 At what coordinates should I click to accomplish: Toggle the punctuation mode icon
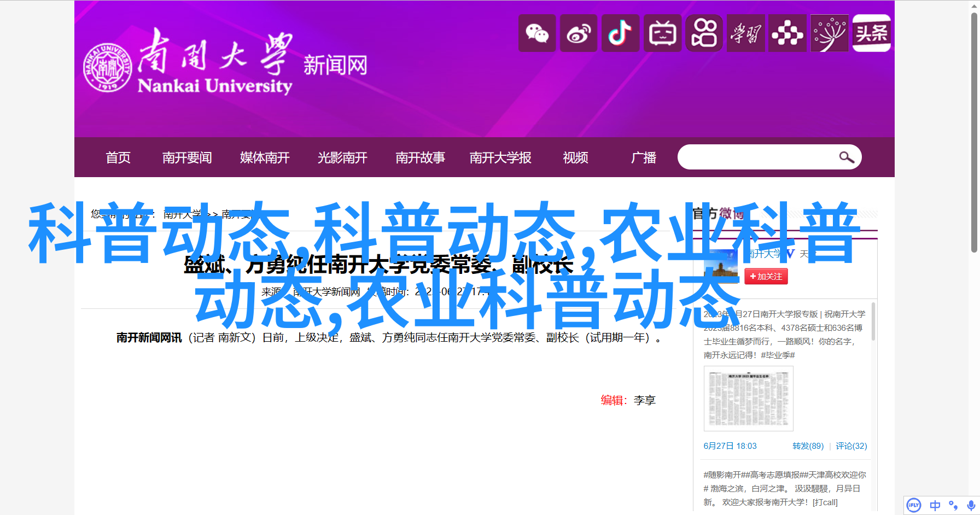tap(953, 505)
